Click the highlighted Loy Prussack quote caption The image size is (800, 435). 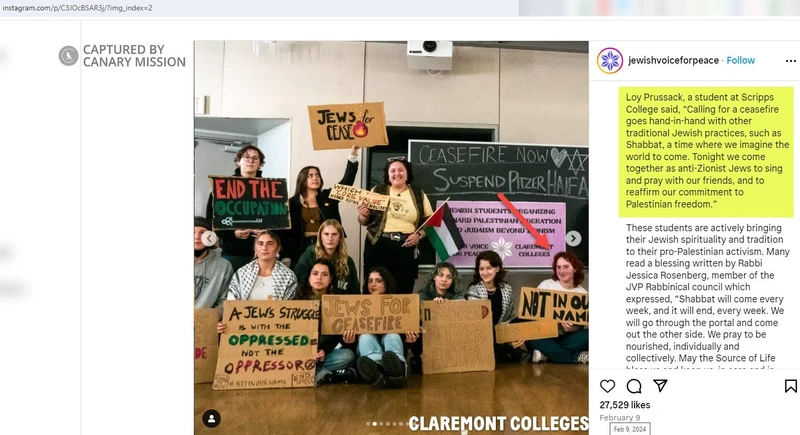[706, 151]
